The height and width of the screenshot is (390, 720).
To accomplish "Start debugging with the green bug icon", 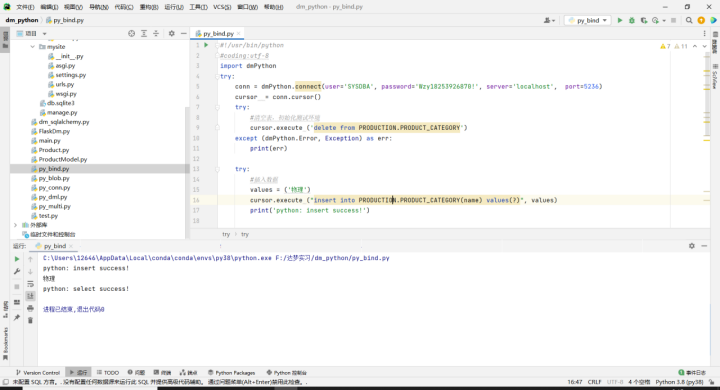I will click(x=632, y=20).
